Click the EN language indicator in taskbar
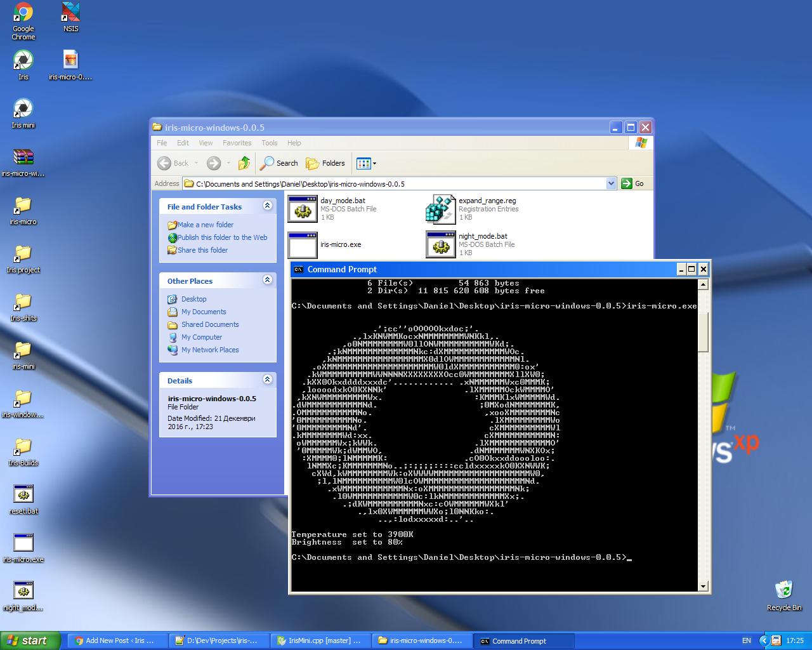 [x=747, y=640]
